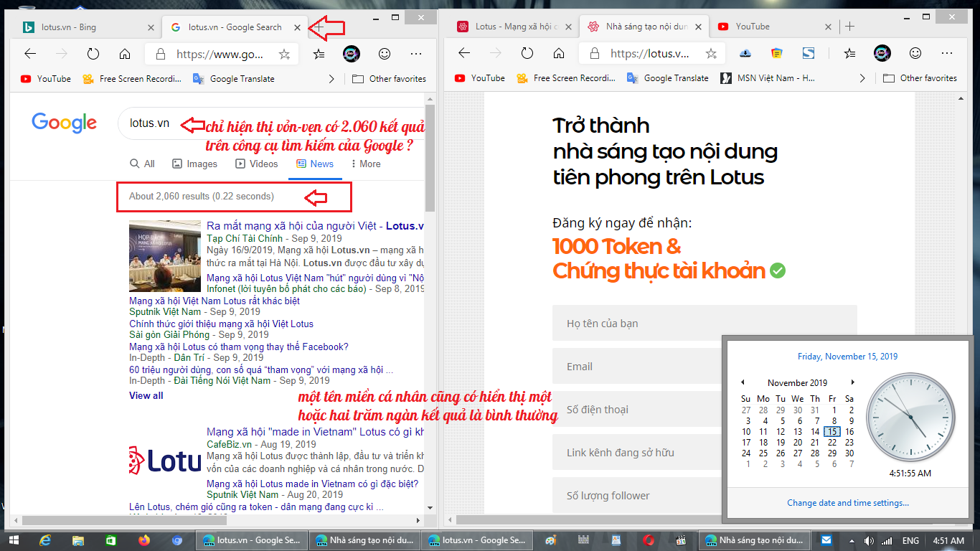Select the All search results tab

tap(142, 164)
